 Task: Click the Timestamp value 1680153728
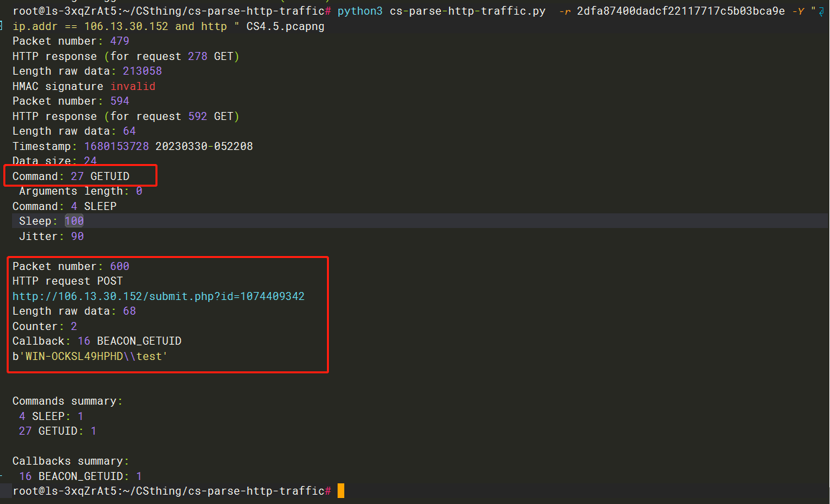click(x=116, y=146)
